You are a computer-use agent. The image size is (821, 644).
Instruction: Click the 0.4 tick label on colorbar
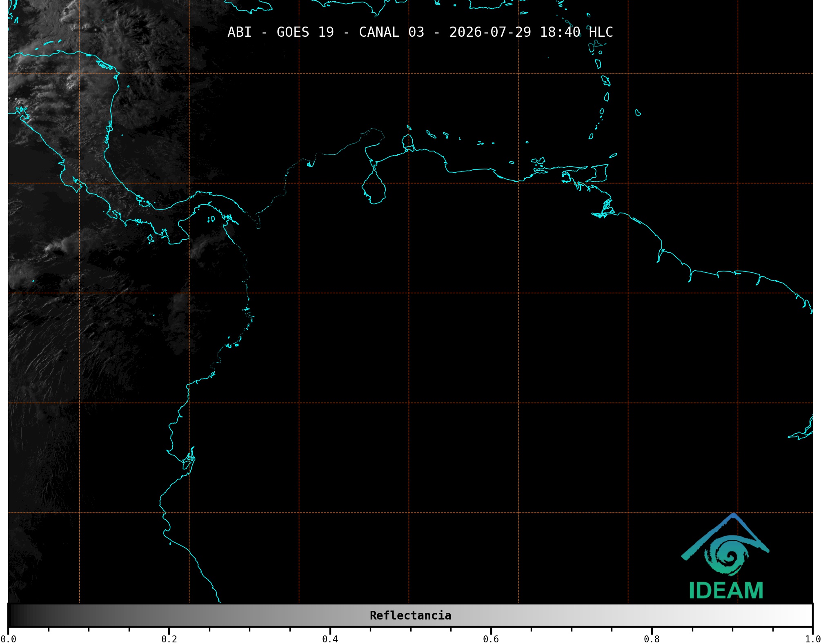click(x=330, y=639)
